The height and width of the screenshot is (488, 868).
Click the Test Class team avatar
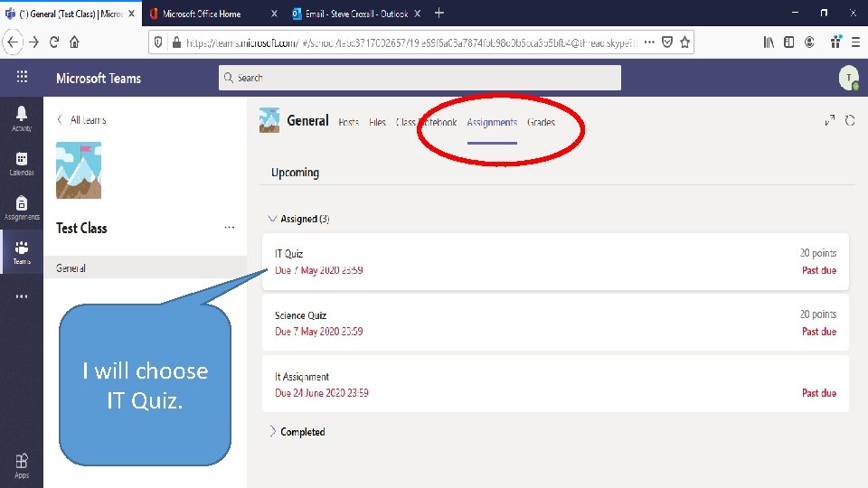tap(79, 171)
